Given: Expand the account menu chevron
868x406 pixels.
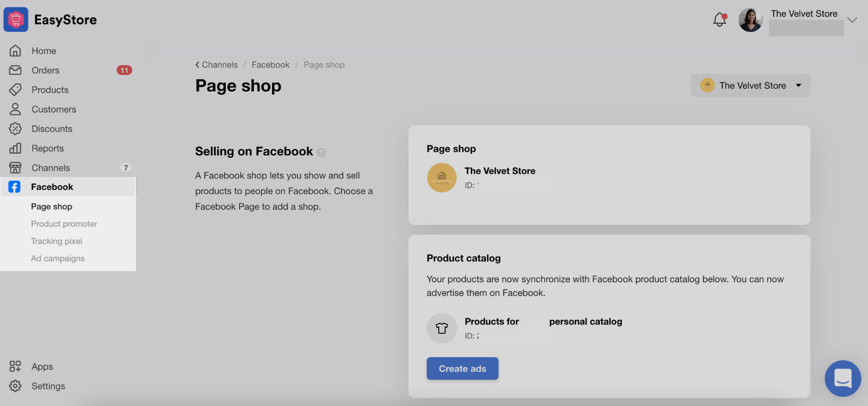Looking at the screenshot, I should click(x=852, y=20).
